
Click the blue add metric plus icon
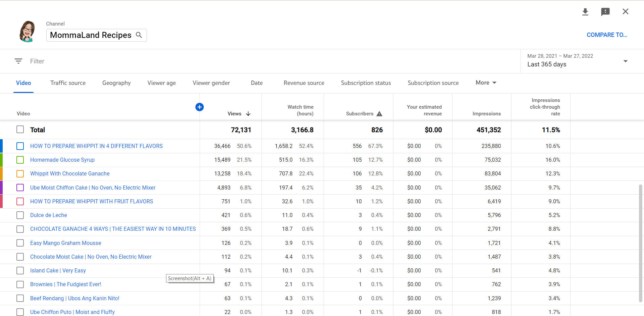[200, 107]
